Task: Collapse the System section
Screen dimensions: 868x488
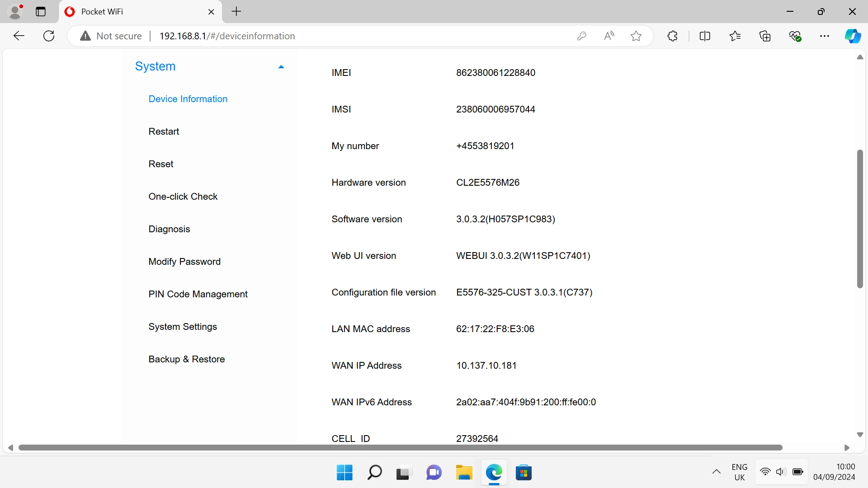Action: tap(281, 66)
